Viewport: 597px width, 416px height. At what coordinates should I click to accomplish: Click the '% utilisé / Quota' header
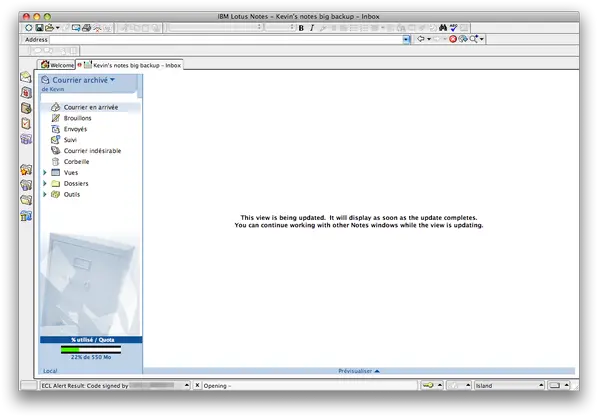pos(91,340)
